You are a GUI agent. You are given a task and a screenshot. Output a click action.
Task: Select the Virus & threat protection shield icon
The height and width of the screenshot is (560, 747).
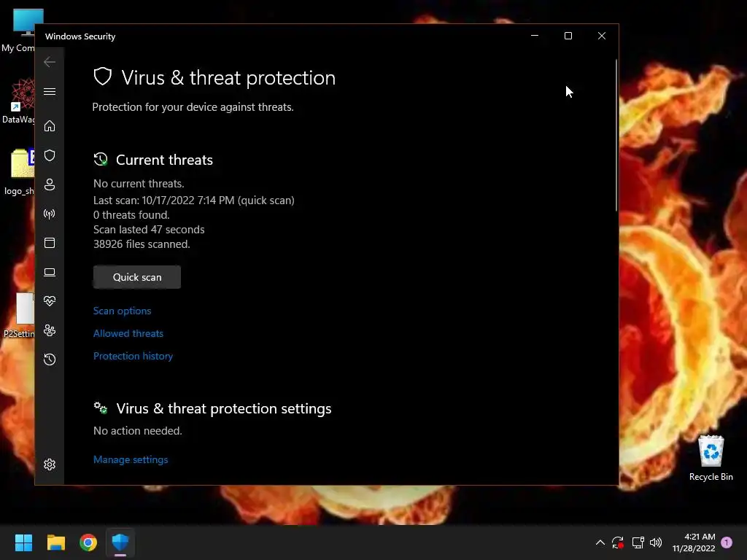pyautogui.click(x=50, y=155)
